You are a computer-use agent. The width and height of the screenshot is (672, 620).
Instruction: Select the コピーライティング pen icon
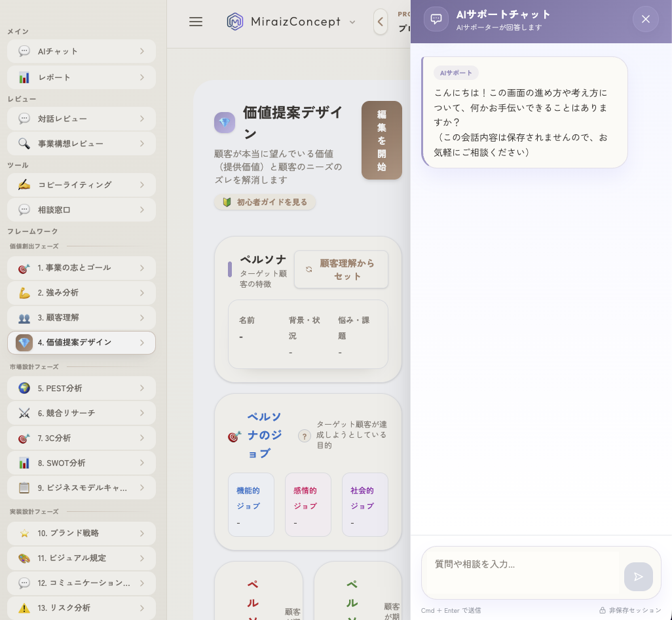coord(24,185)
